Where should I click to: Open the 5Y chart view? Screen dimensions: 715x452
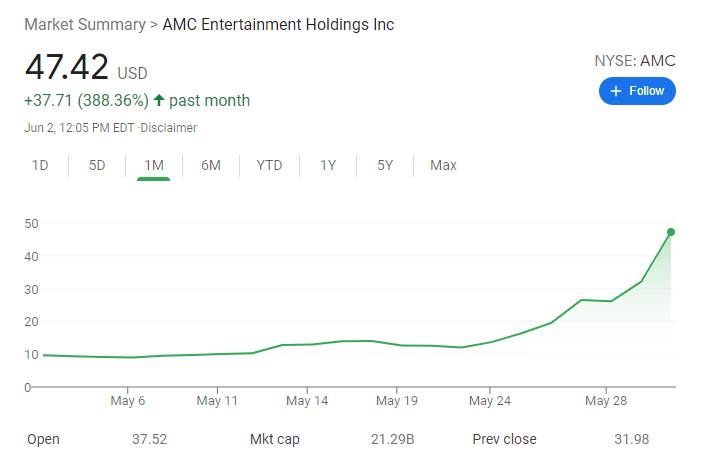(x=385, y=165)
